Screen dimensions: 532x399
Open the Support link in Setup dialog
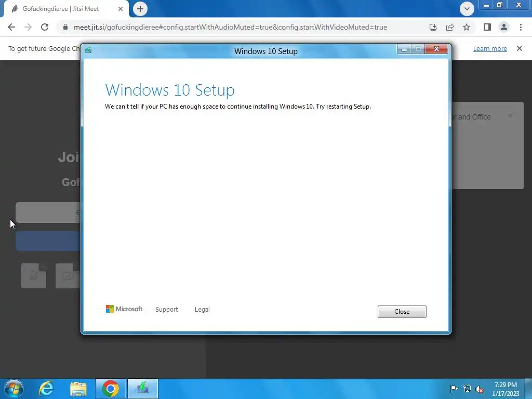click(167, 310)
